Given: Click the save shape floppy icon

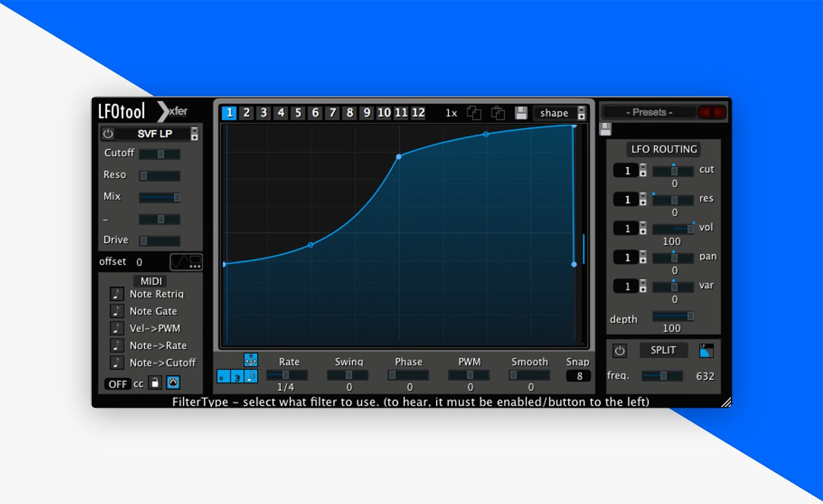Looking at the screenshot, I should click(521, 113).
